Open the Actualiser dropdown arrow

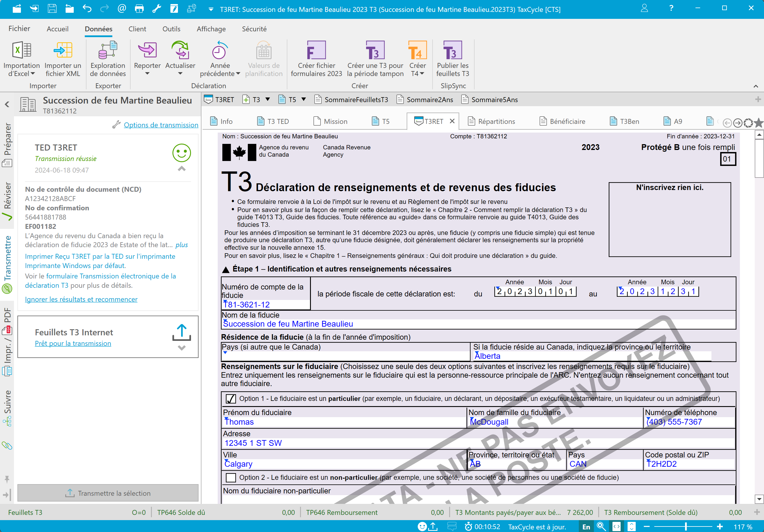[180, 74]
